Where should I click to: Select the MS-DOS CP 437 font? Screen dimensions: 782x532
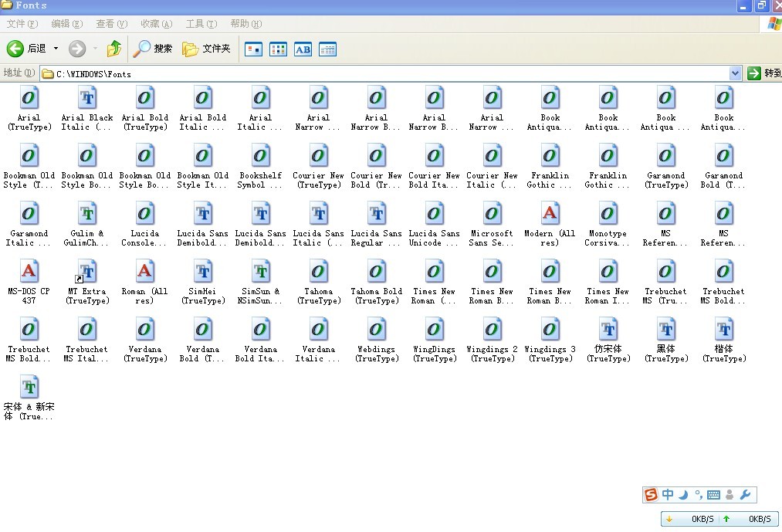(29, 282)
